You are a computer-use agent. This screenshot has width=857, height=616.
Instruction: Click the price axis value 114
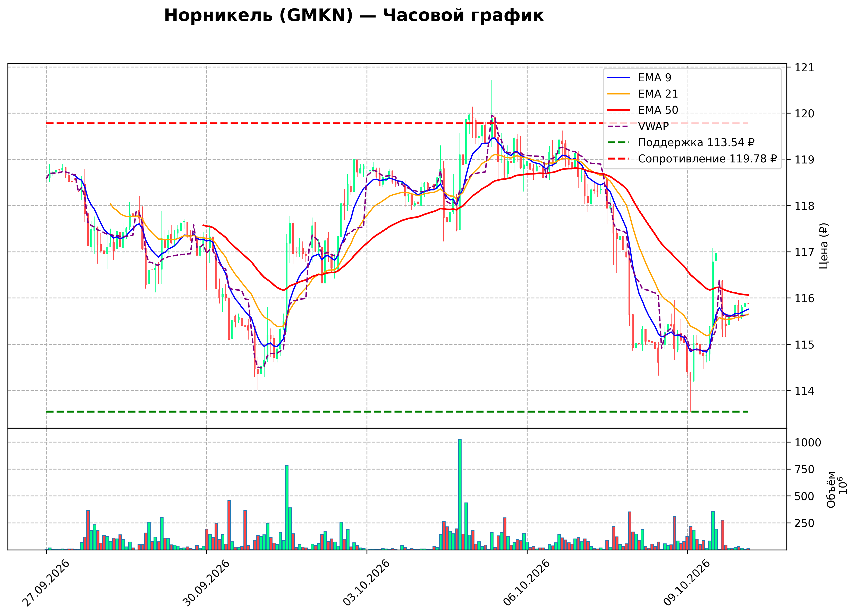tap(804, 391)
